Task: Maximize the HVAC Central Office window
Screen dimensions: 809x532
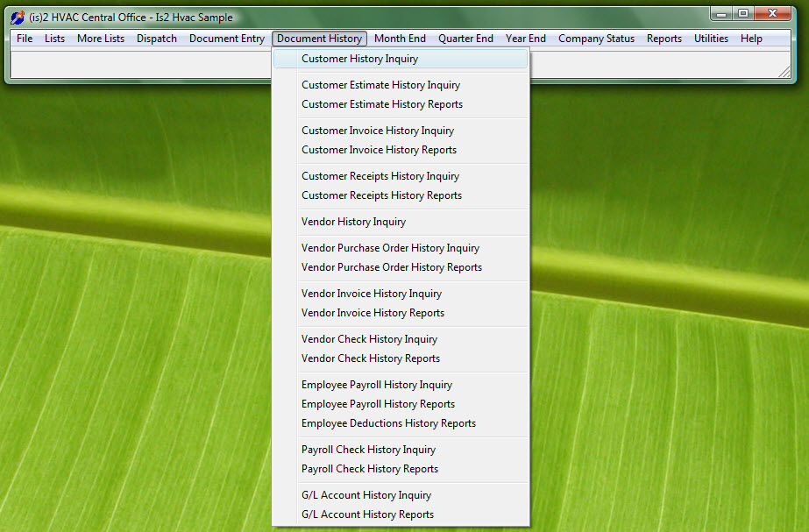Action: [x=743, y=14]
